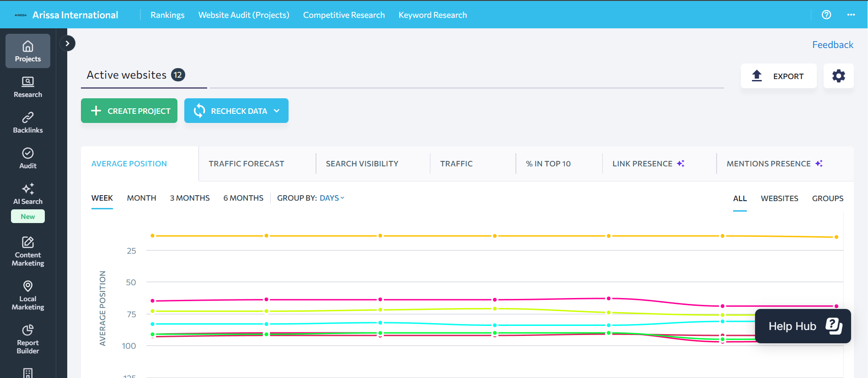Open the settings gear icon
The width and height of the screenshot is (868, 378).
[838, 76]
